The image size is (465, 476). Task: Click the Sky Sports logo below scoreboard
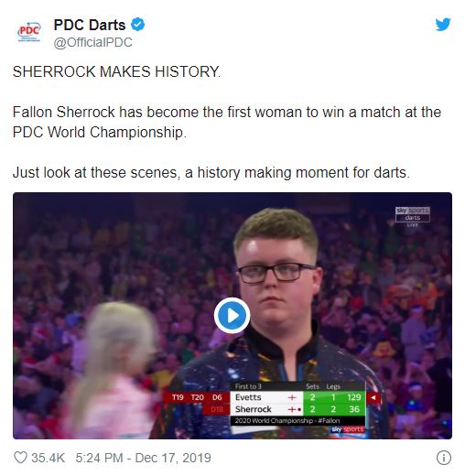348,429
